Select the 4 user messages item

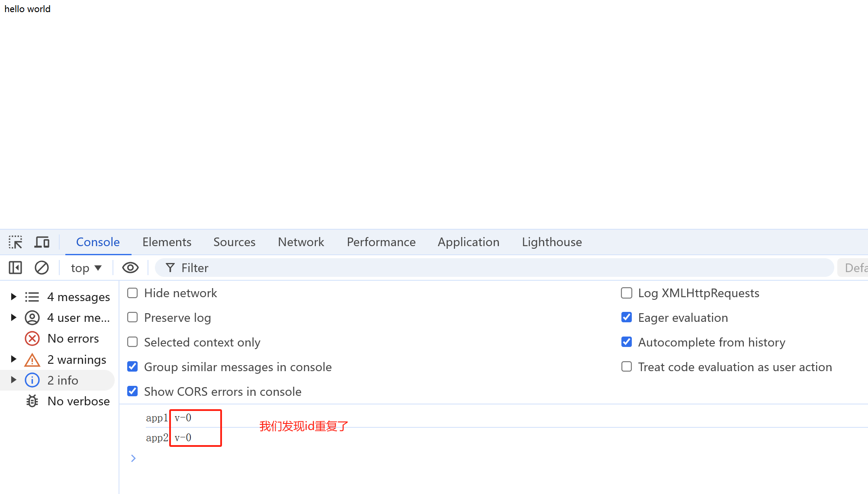tap(78, 318)
